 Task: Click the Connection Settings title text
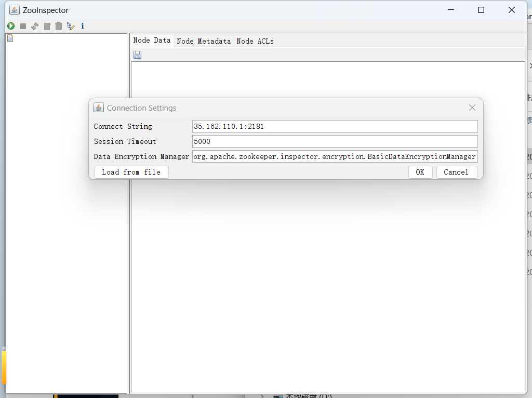(141, 108)
